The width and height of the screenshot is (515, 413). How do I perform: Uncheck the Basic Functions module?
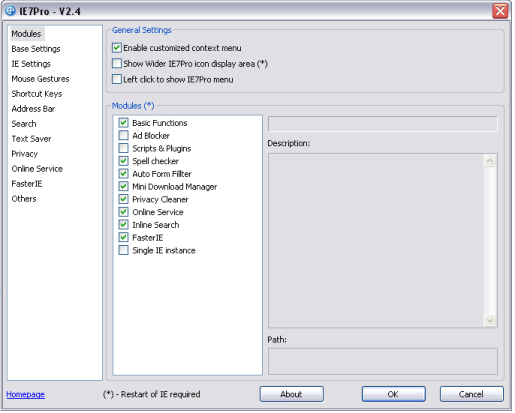pyautogui.click(x=123, y=123)
